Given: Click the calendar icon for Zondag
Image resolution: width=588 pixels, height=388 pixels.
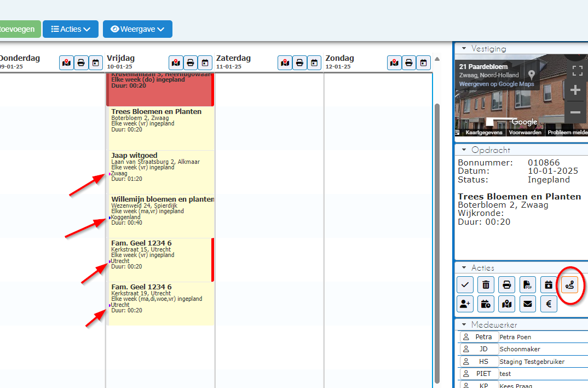Looking at the screenshot, I should click(424, 62).
